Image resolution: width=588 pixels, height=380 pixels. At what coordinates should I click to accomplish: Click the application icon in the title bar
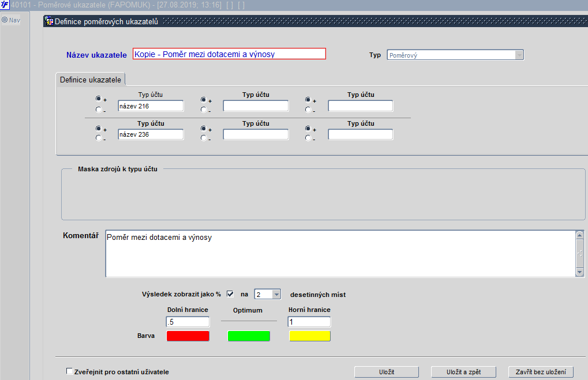pyautogui.click(x=5, y=5)
